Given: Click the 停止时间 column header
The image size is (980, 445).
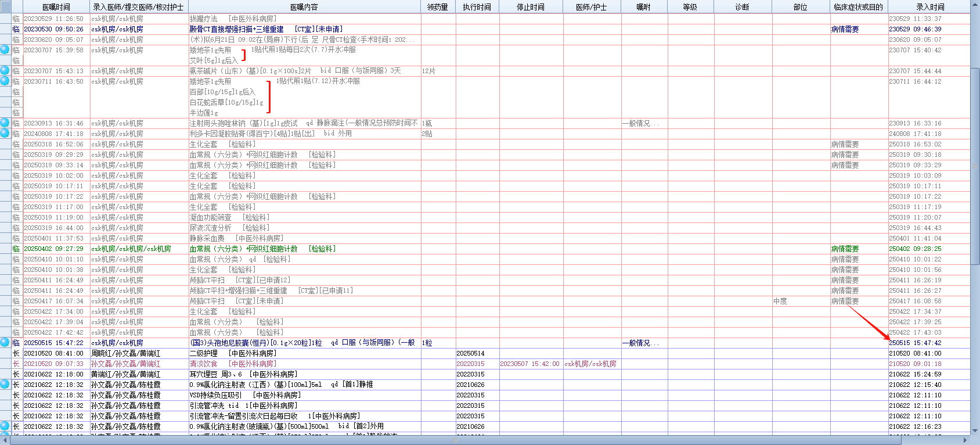Looking at the screenshot, I should (x=531, y=7).
